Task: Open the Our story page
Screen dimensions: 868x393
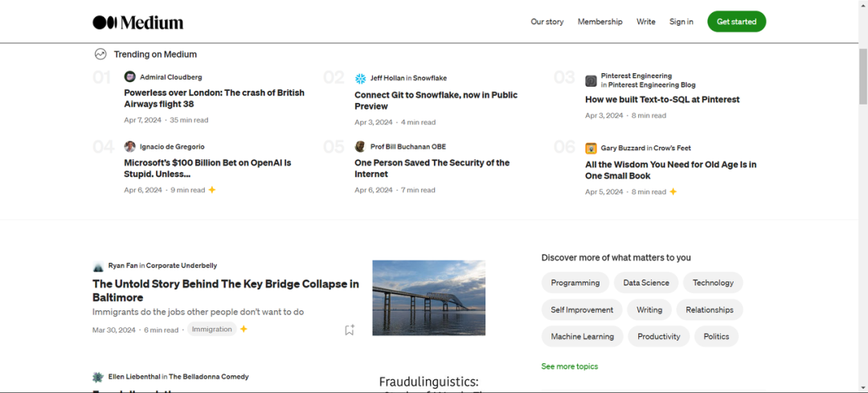Action: (547, 22)
